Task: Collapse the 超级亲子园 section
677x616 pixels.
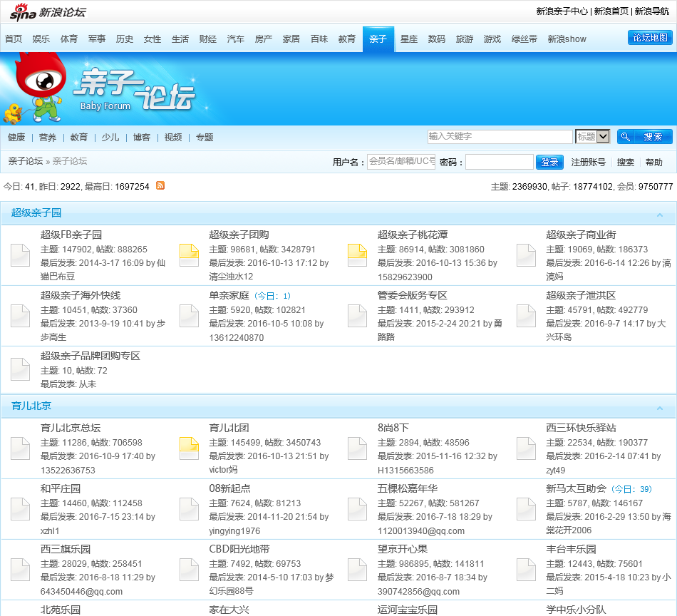Action: tap(660, 215)
